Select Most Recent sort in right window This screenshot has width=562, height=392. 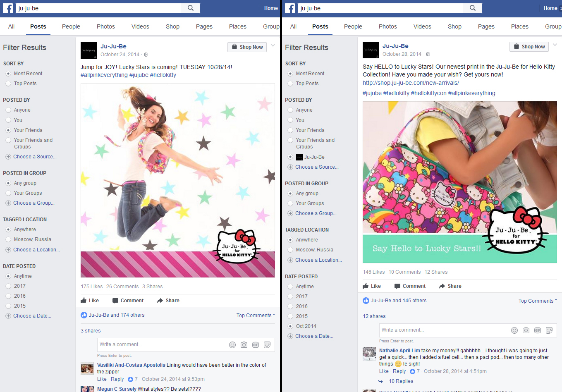(290, 74)
